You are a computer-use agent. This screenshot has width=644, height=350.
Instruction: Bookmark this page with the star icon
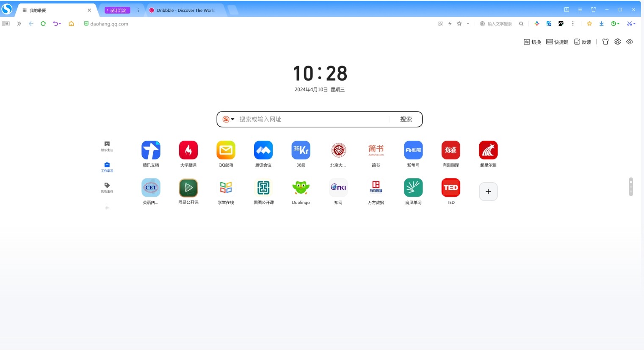(459, 24)
